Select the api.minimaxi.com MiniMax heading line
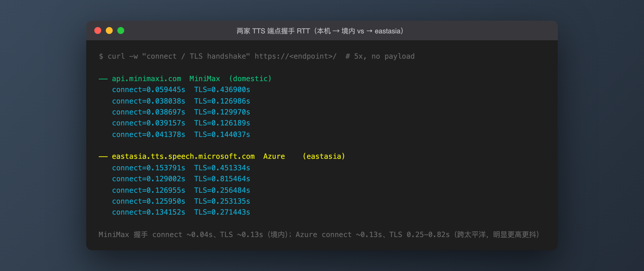 (x=185, y=79)
